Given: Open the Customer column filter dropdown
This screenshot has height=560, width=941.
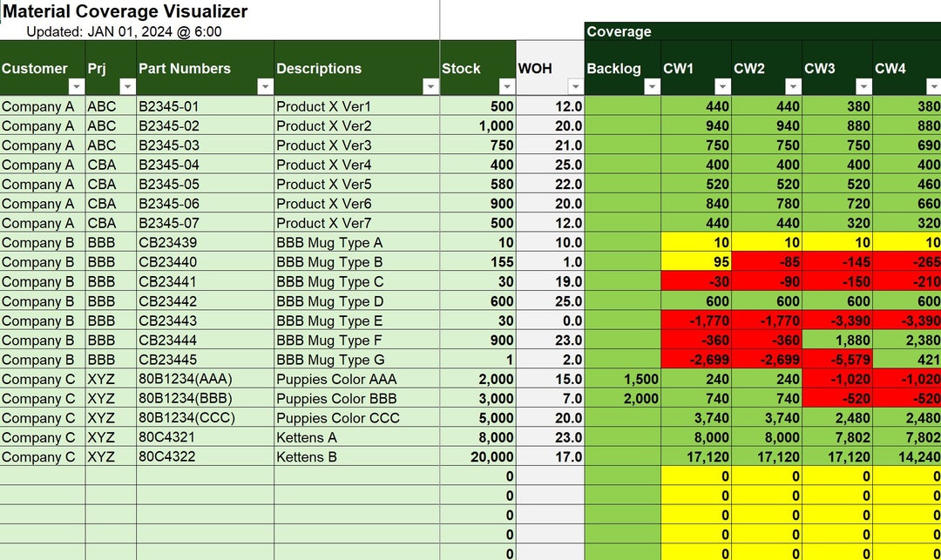Looking at the screenshot, I should click(76, 86).
